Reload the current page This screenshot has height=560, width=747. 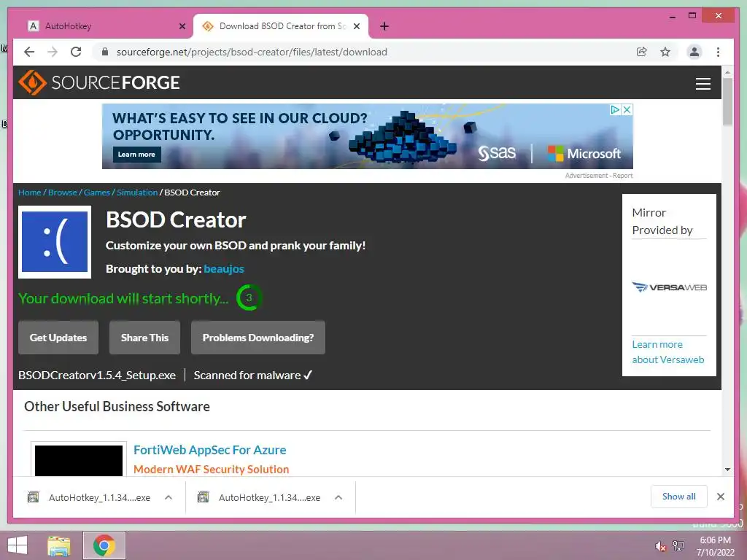click(76, 52)
